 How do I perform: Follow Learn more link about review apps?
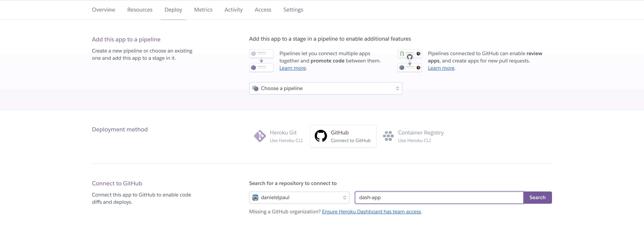[x=441, y=68]
